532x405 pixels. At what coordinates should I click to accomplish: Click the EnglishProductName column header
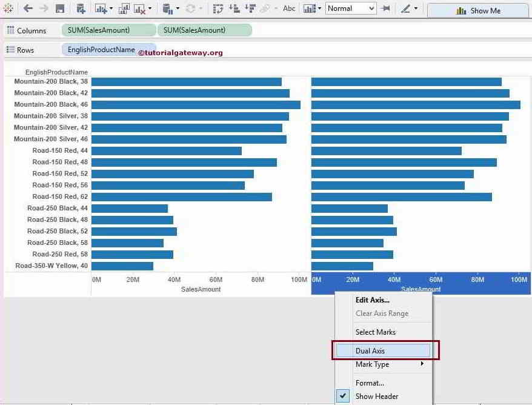56,72
